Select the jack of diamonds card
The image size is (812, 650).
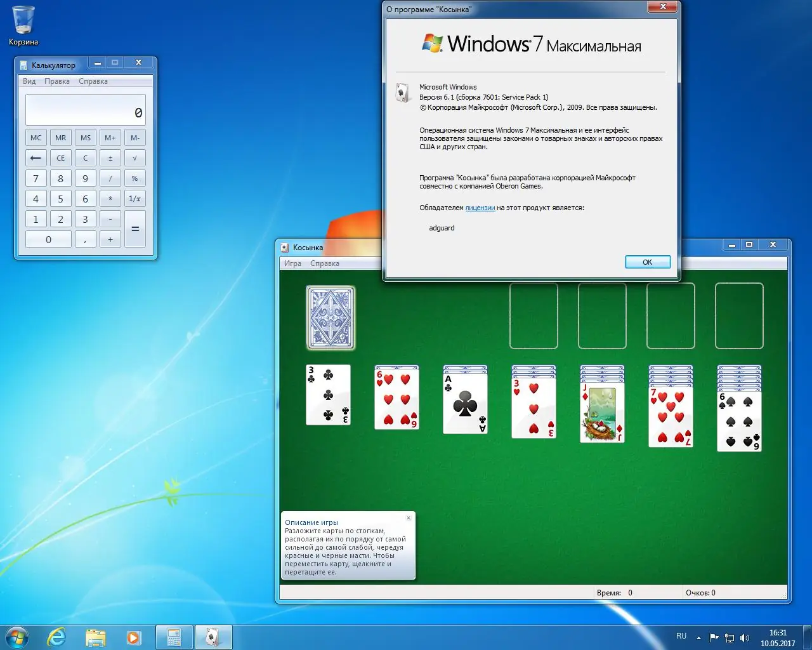coord(602,412)
